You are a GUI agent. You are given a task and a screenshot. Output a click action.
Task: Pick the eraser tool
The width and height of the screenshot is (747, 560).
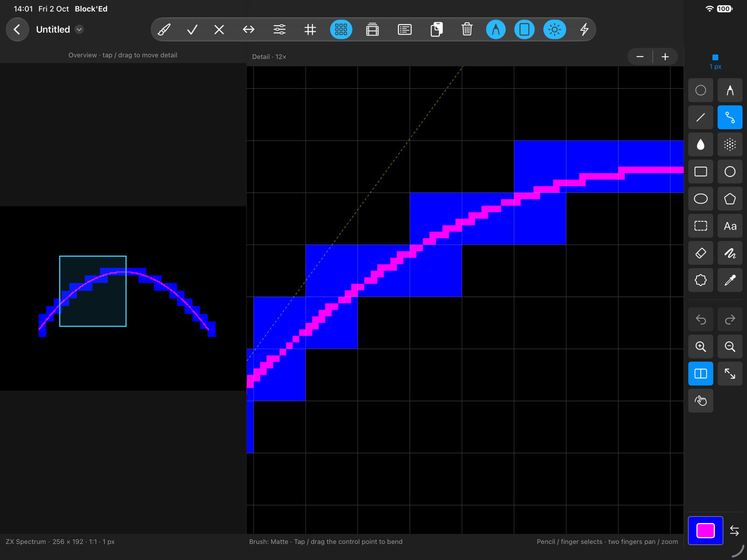pyautogui.click(x=701, y=253)
